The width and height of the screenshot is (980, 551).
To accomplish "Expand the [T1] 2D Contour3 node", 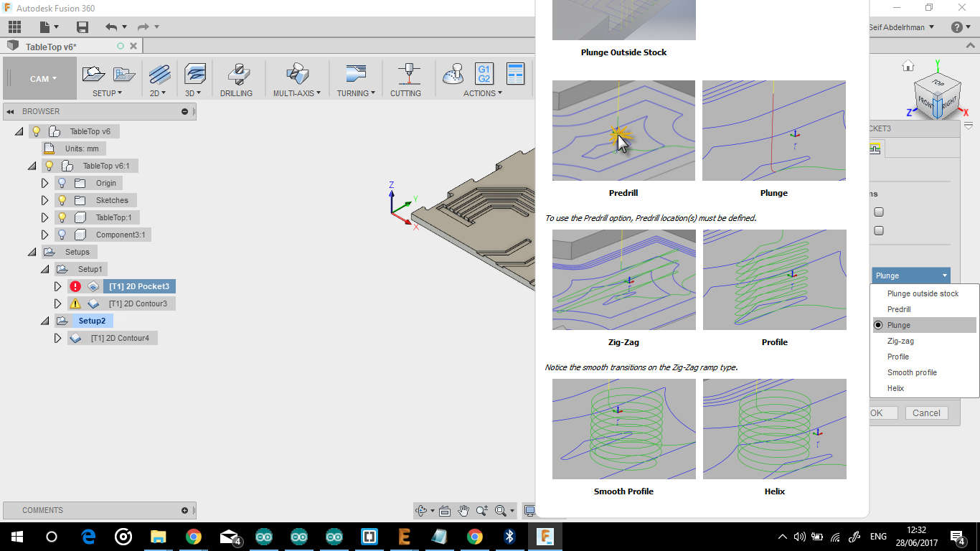I will [58, 303].
